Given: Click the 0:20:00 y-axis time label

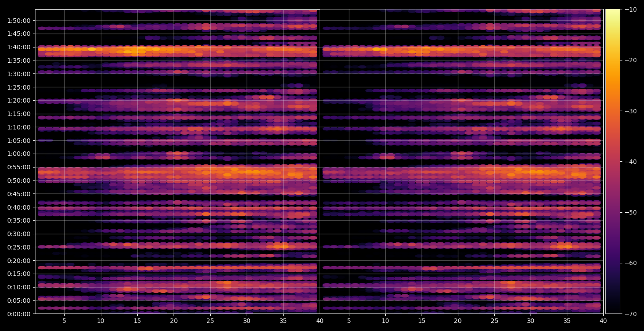Looking at the screenshot, I should (19, 261).
